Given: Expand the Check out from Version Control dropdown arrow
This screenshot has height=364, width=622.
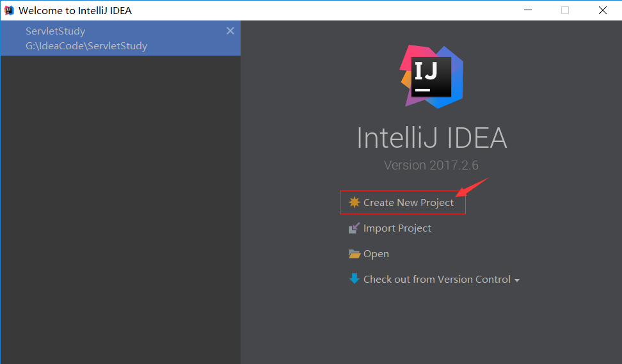Looking at the screenshot, I should pos(517,280).
